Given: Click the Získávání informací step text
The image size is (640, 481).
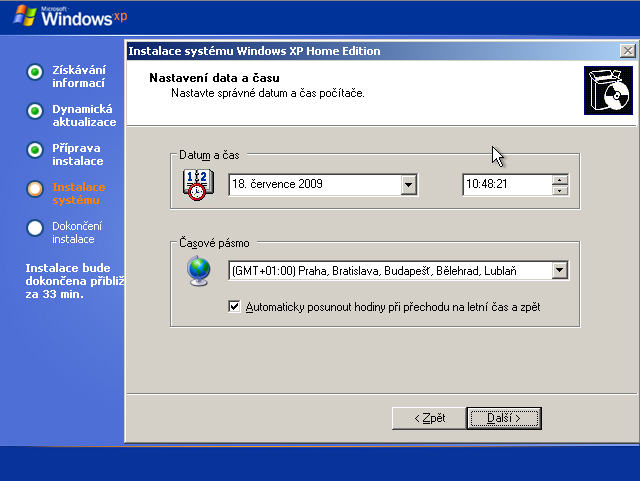Looking at the screenshot, I should click(79, 76).
